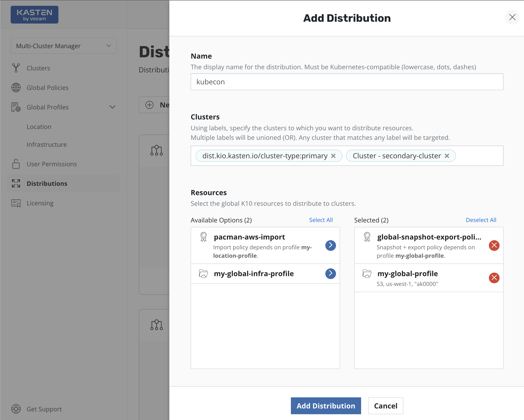Screen dimensions: 524x420
Task: Go to Licensing in the sidebar
Action: coord(40,203)
